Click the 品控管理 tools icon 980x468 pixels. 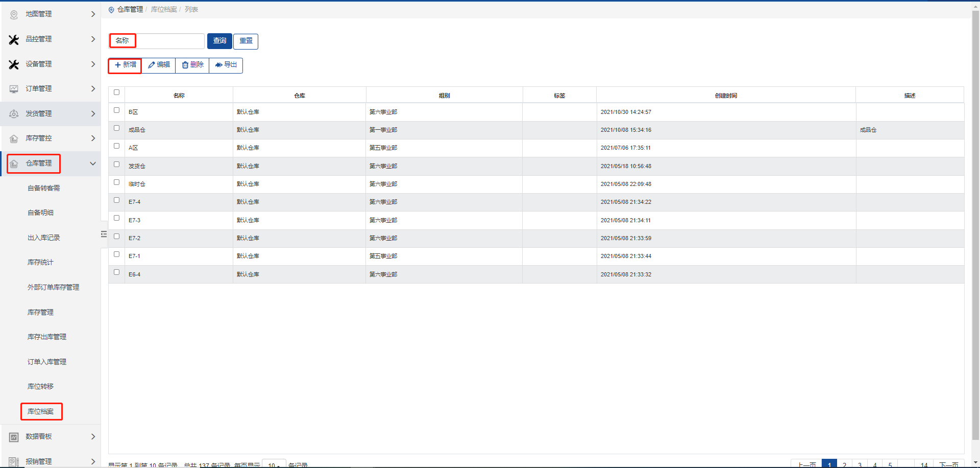[14, 39]
